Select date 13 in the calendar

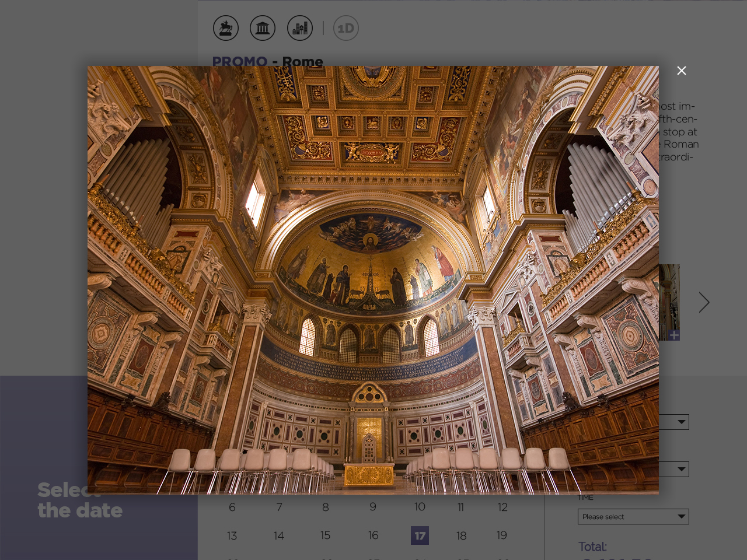[232, 535]
